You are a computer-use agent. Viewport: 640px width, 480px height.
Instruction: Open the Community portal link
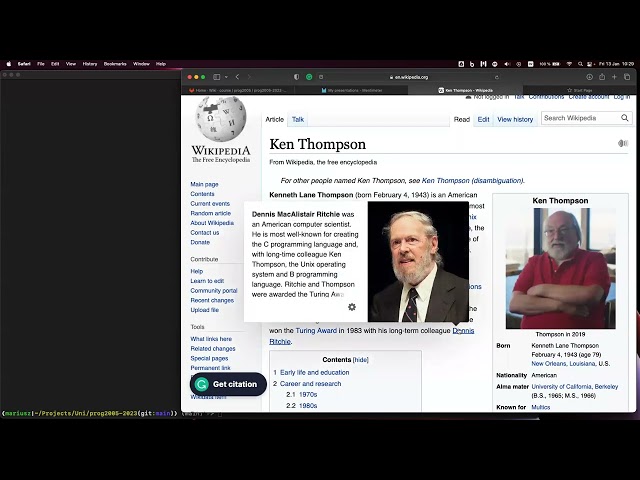coord(214,291)
